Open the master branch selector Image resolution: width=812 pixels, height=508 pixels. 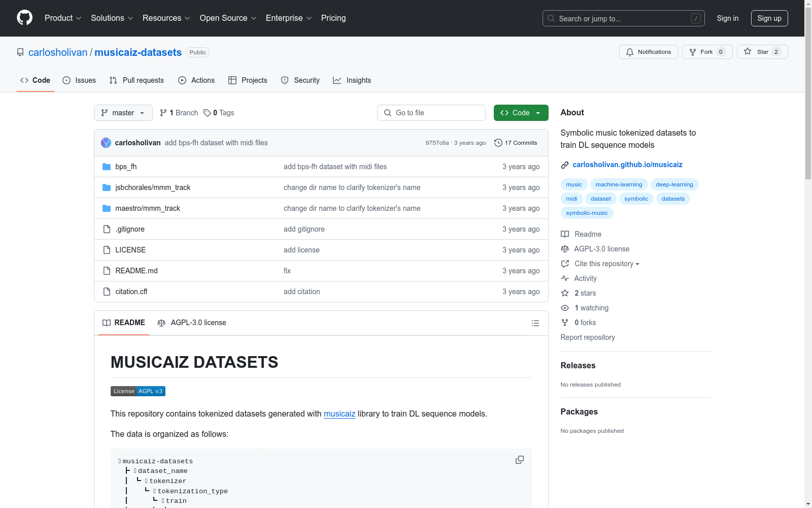pyautogui.click(x=123, y=113)
